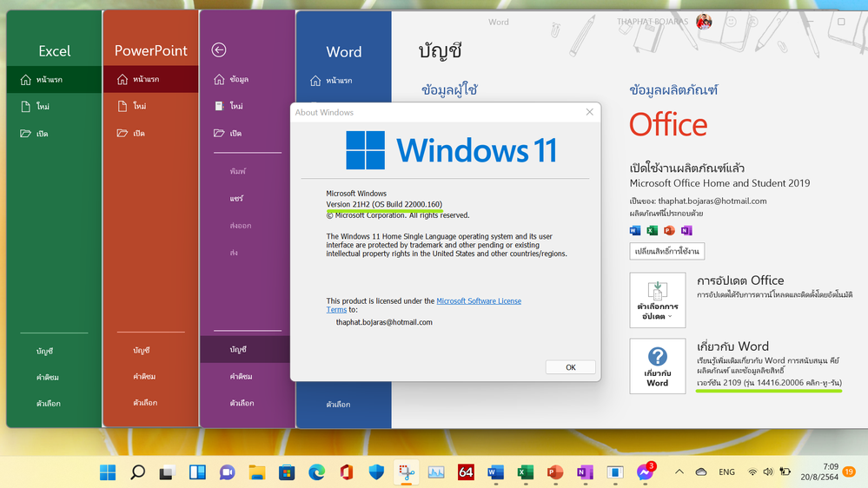This screenshot has width=868, height=488.
Task: Switch to Excel on the taskbar
Action: (x=526, y=472)
